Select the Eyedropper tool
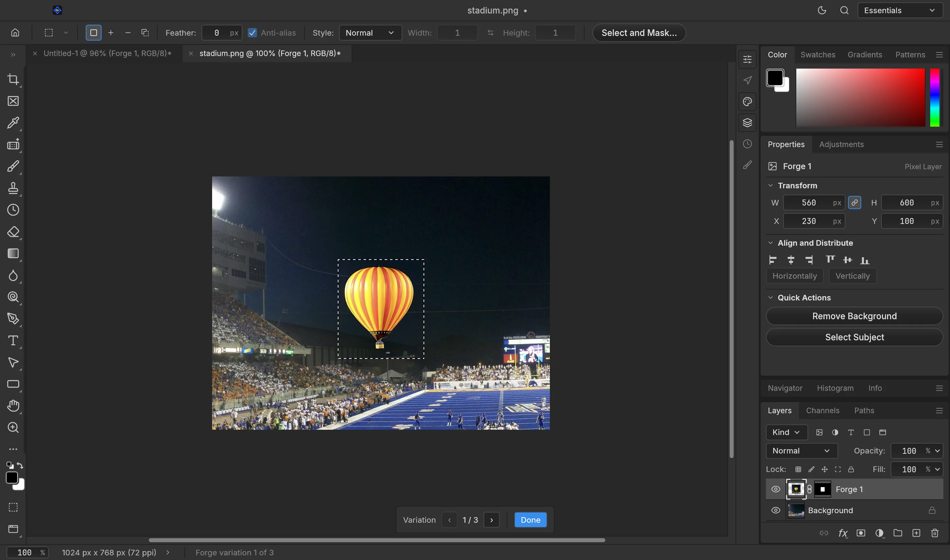This screenshot has width=950, height=560. tap(13, 123)
